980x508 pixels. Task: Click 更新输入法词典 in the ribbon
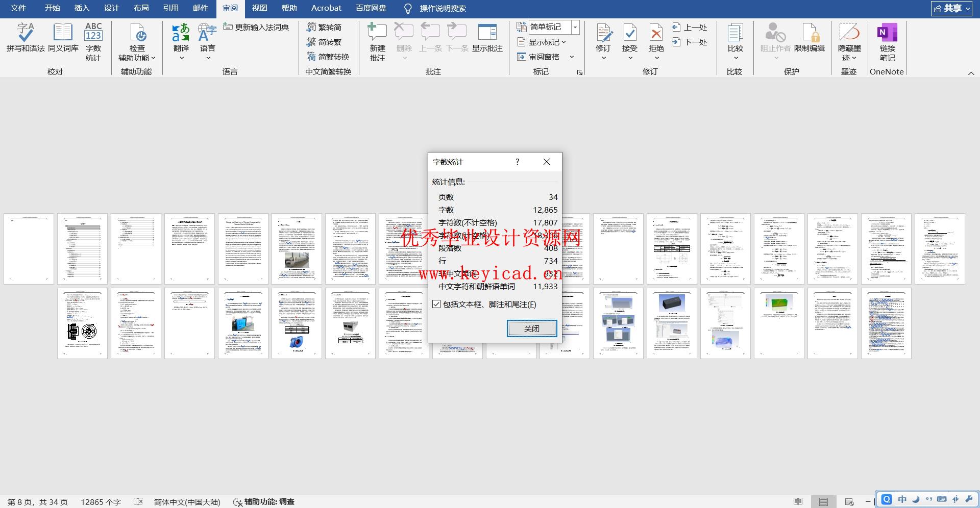pos(256,27)
